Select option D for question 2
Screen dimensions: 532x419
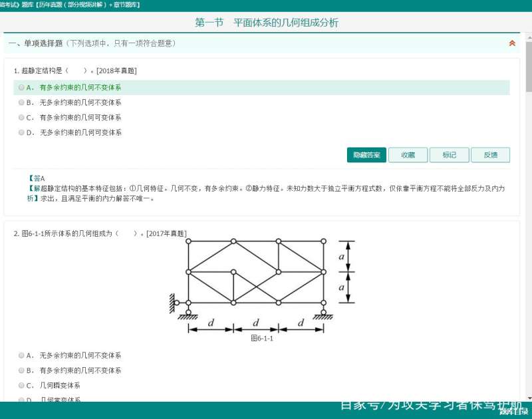click(x=21, y=400)
